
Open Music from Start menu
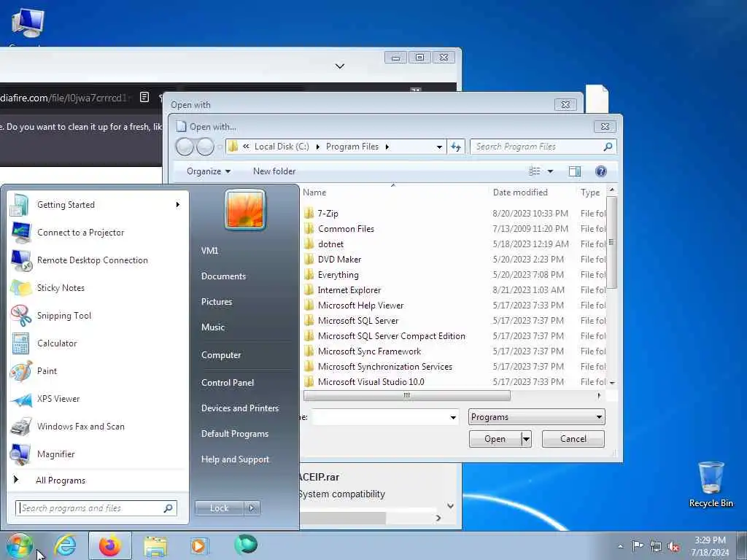click(x=213, y=327)
